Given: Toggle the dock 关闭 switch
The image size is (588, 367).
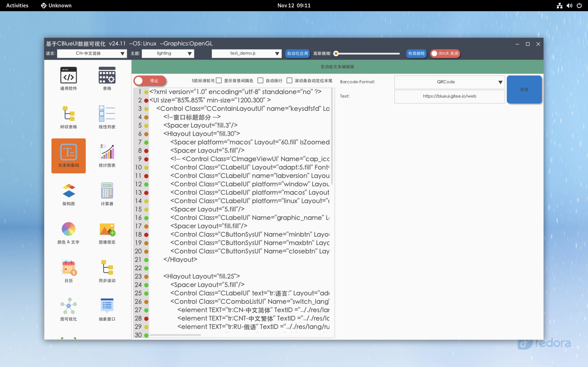Looking at the screenshot, I should click(445, 53).
